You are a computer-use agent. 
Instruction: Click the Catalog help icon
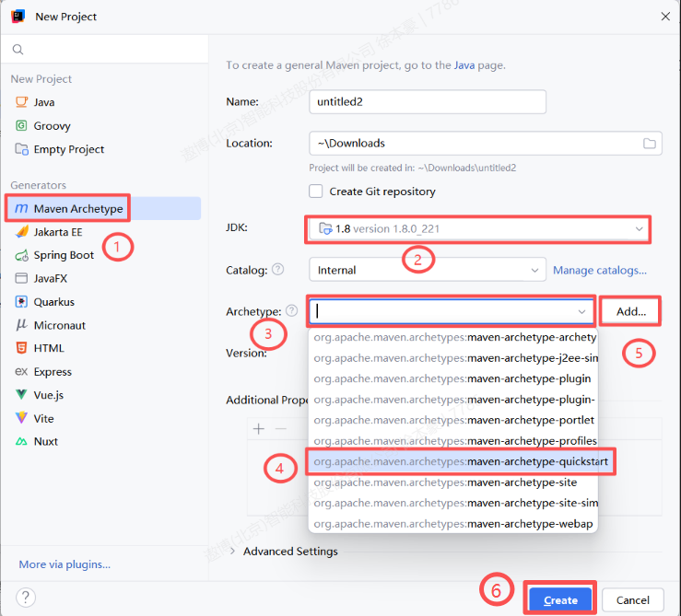(x=278, y=270)
